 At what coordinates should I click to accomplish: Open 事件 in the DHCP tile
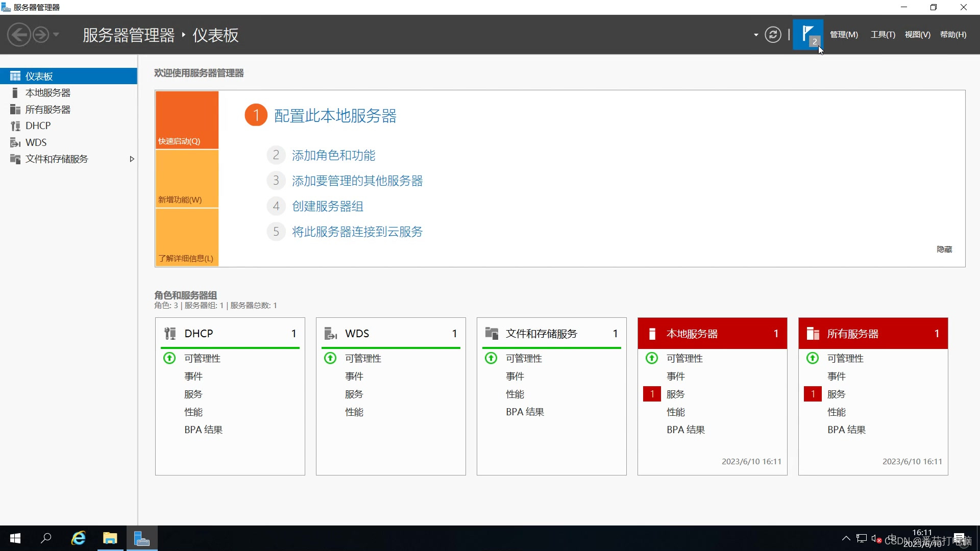coord(193,376)
